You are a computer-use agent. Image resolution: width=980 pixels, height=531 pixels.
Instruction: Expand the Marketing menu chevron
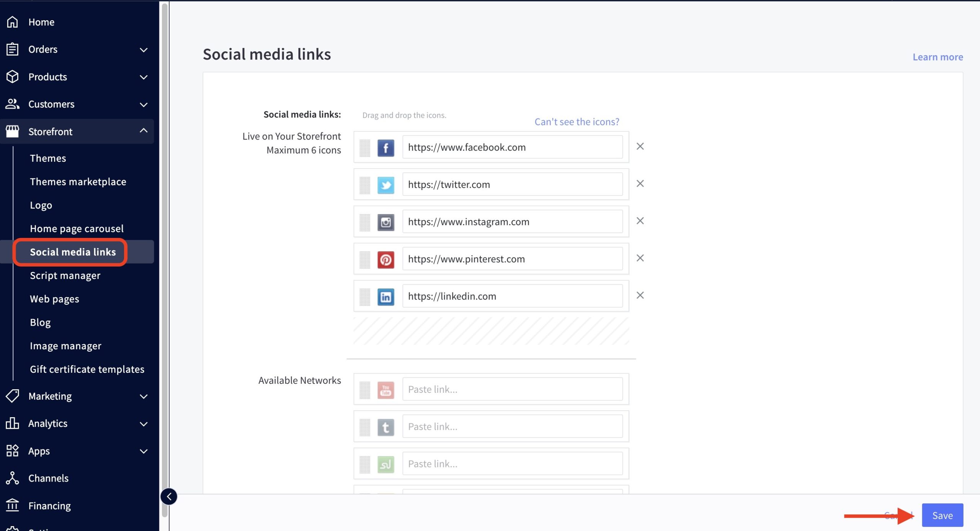click(x=144, y=397)
